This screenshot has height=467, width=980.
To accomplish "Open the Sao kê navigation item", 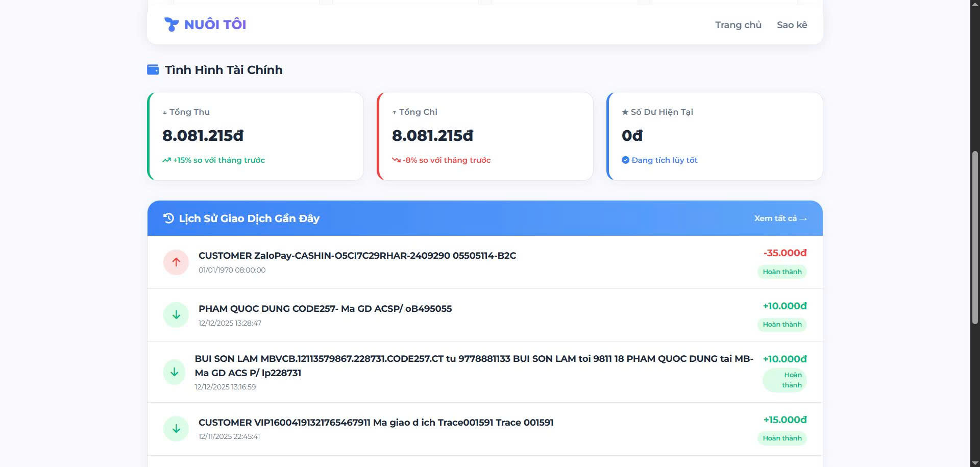I will tap(792, 24).
